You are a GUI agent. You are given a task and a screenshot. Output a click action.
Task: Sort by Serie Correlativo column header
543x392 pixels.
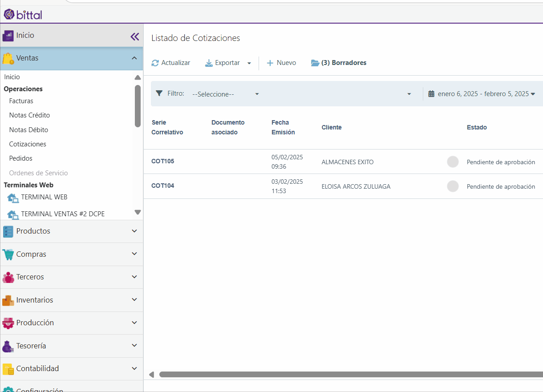[167, 127]
